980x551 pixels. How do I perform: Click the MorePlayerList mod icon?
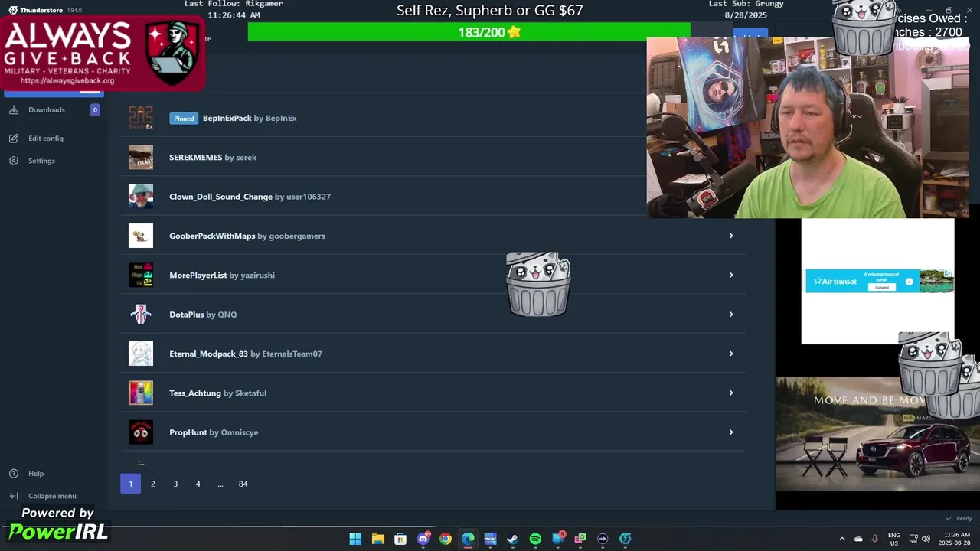pyautogui.click(x=141, y=275)
